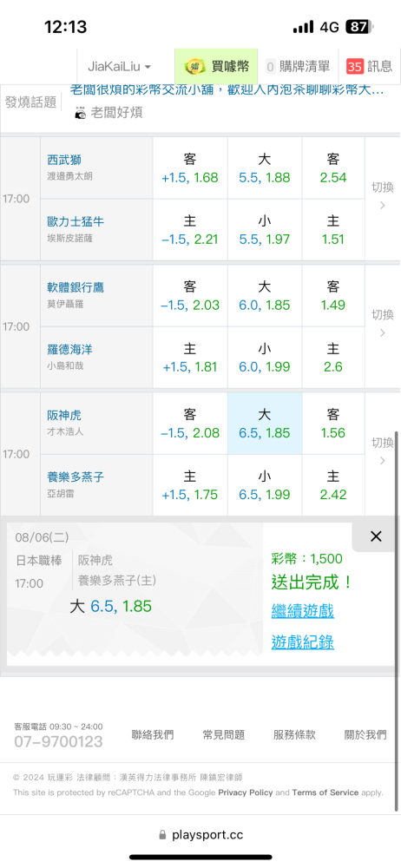This screenshot has height=868, width=401.
Task: Click the lock icon beside playsport.cc
Action: click(162, 835)
